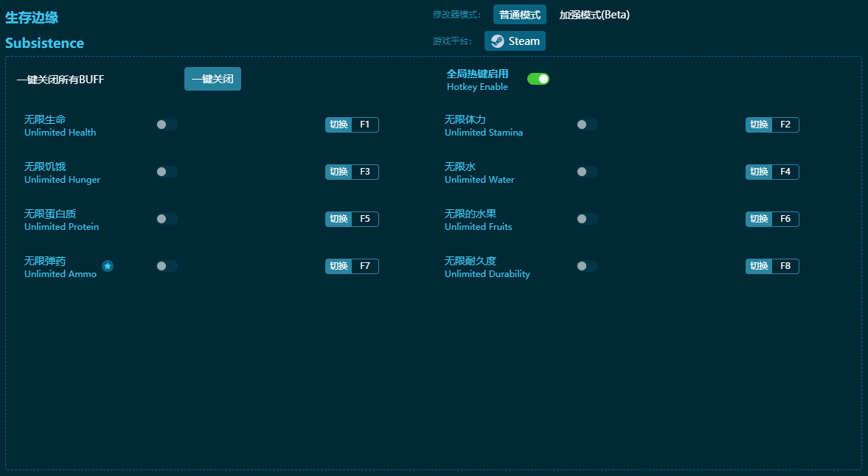Turn on Unlimited Health toggle

(x=167, y=125)
